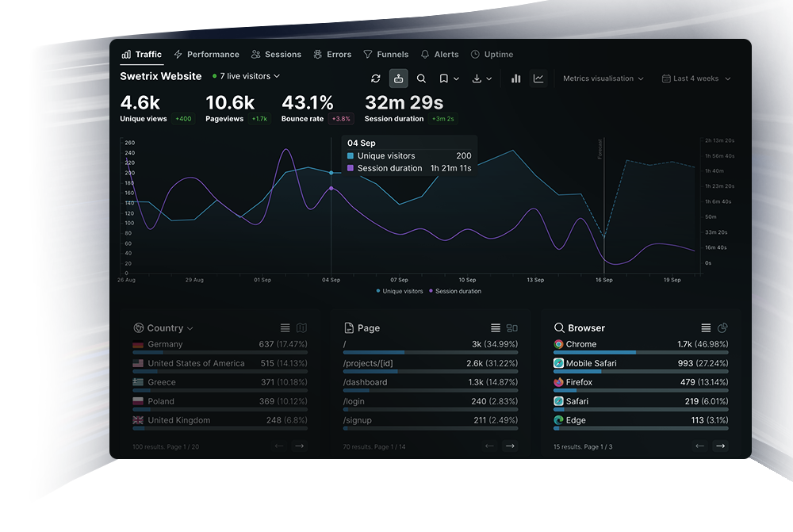Click the refresh stats icon
Viewport: 793px width, 532px height.
(375, 78)
